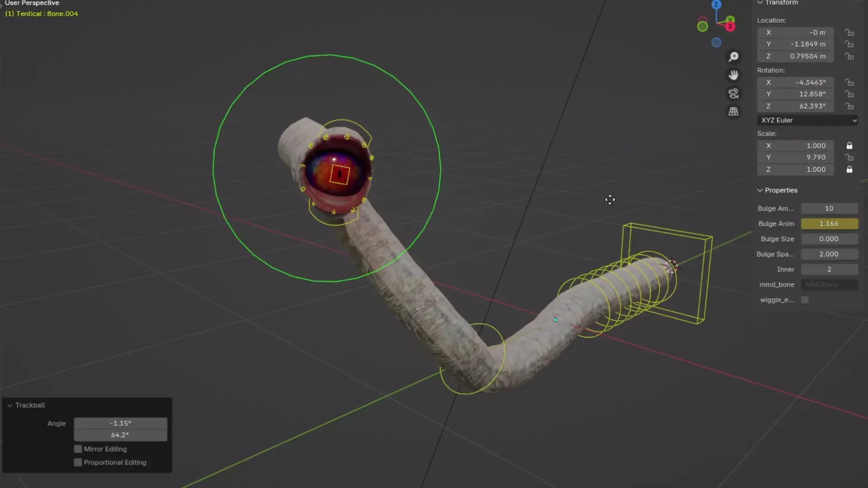Screen dimensions: 868x488
Task: Click the zoom magnifier viewport icon
Action: point(733,56)
